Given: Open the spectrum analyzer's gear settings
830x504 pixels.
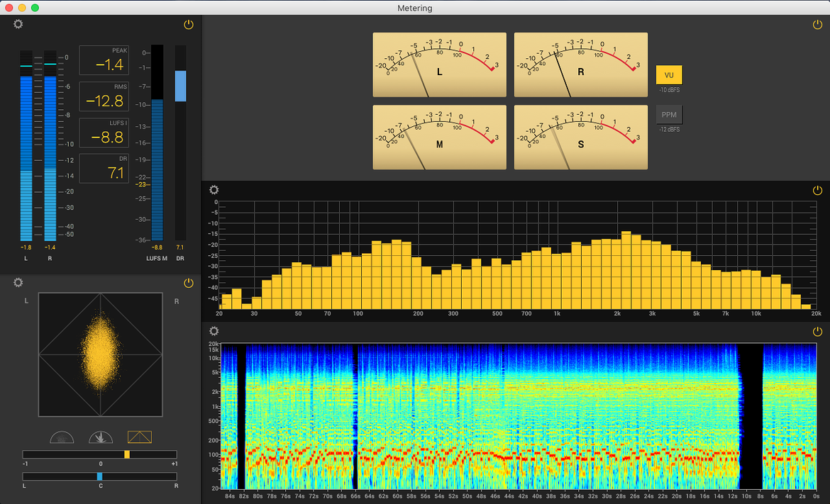Looking at the screenshot, I should (214, 190).
